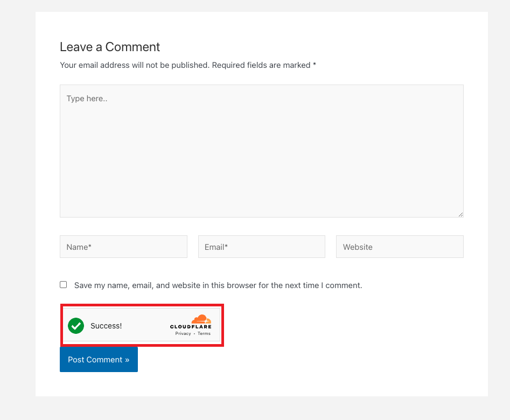The image size is (510, 420).
Task: Open the Cloudflare Terms link
Action: pyautogui.click(x=204, y=333)
